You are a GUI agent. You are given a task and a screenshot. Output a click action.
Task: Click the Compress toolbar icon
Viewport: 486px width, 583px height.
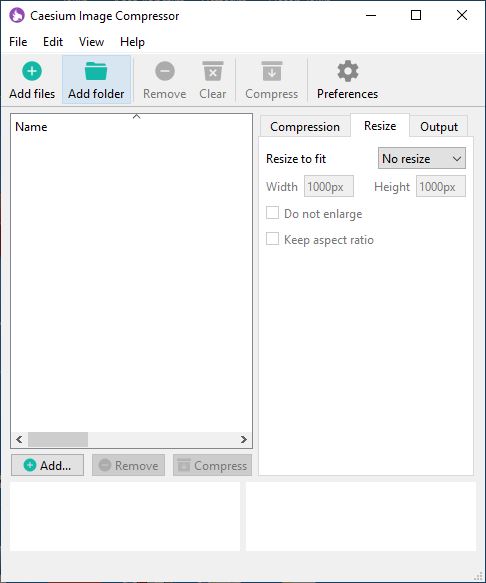click(272, 71)
